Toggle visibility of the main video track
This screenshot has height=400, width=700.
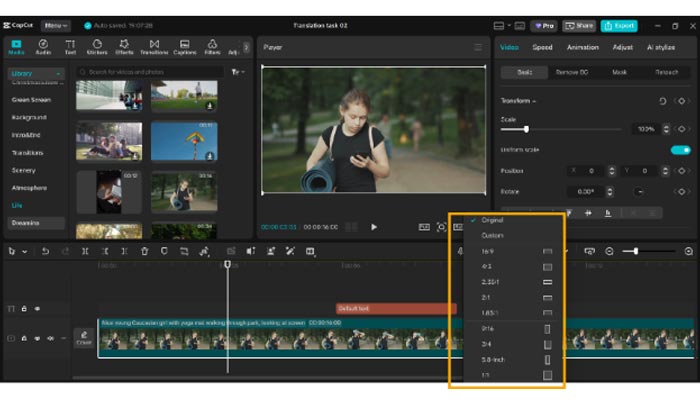[x=38, y=339]
